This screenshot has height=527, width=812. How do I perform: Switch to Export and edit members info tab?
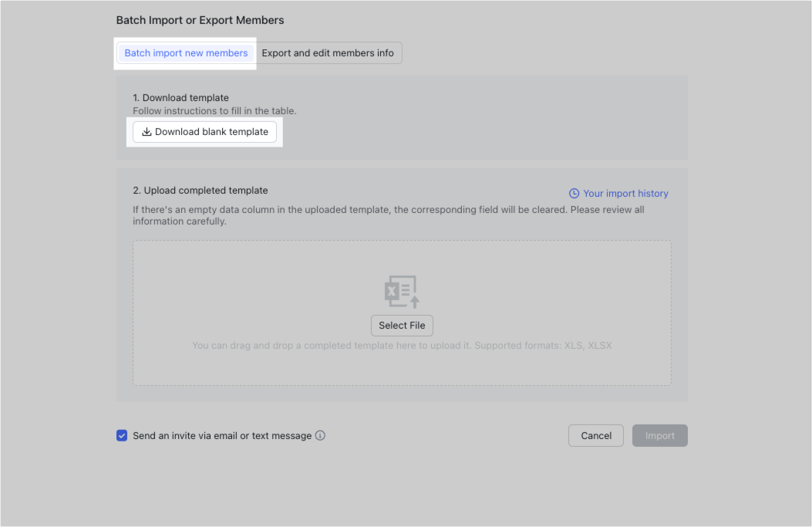tap(329, 52)
